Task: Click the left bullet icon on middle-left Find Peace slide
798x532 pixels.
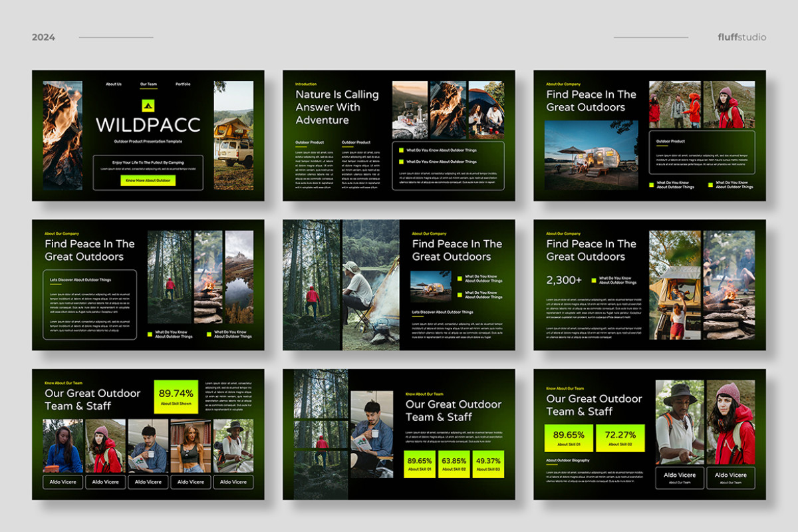Action: pos(150,334)
